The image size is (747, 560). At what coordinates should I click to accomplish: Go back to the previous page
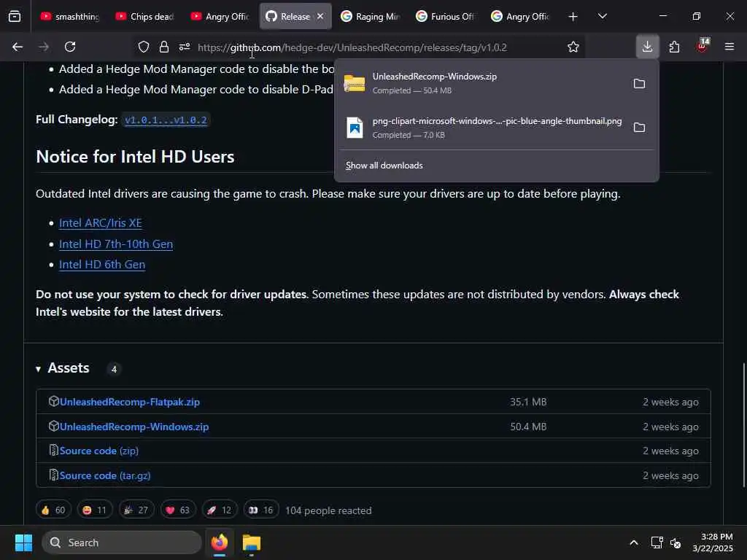(18, 47)
